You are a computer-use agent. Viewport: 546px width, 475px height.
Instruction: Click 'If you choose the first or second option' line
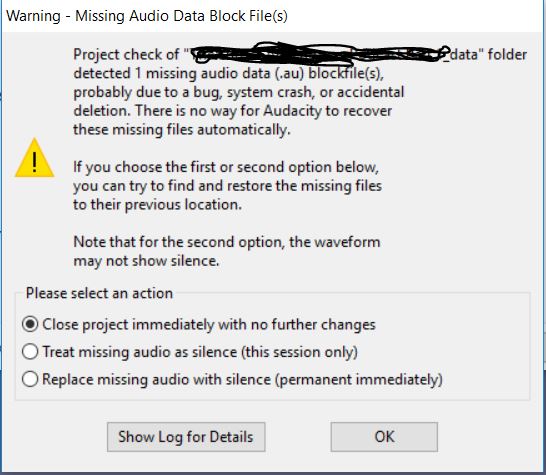point(226,168)
